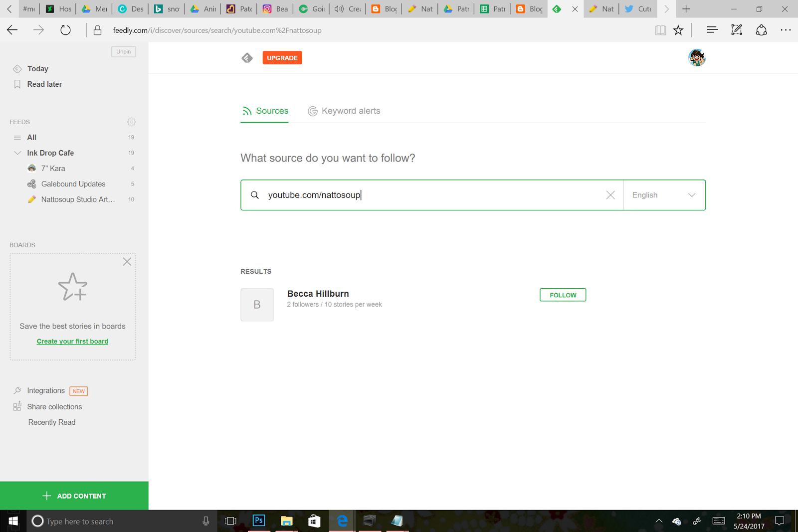Refresh the current page
798x532 pixels.
point(65,30)
